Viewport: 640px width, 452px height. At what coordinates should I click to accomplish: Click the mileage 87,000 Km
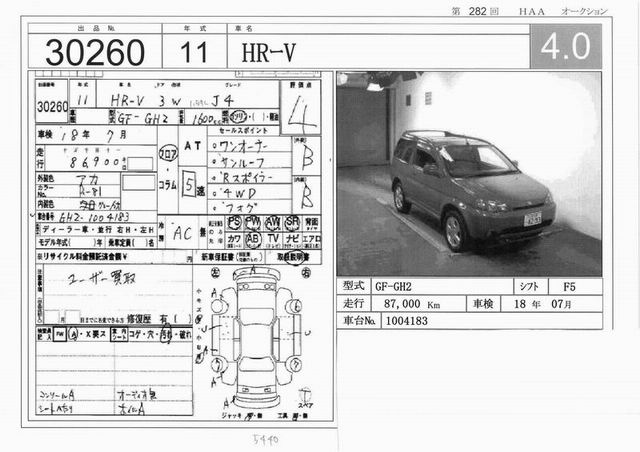411,304
